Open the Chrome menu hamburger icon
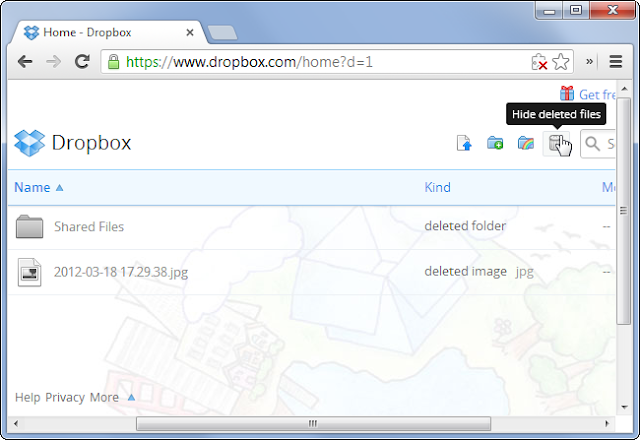 pos(616,62)
